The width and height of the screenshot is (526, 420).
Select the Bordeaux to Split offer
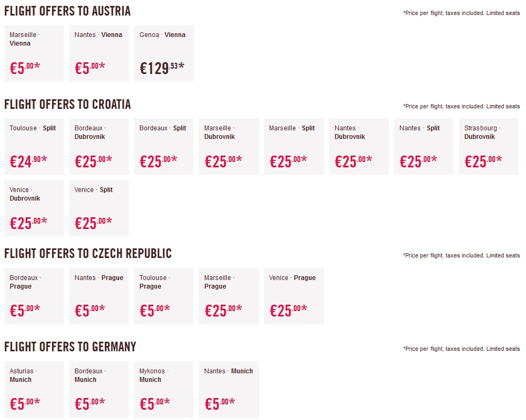point(164,146)
